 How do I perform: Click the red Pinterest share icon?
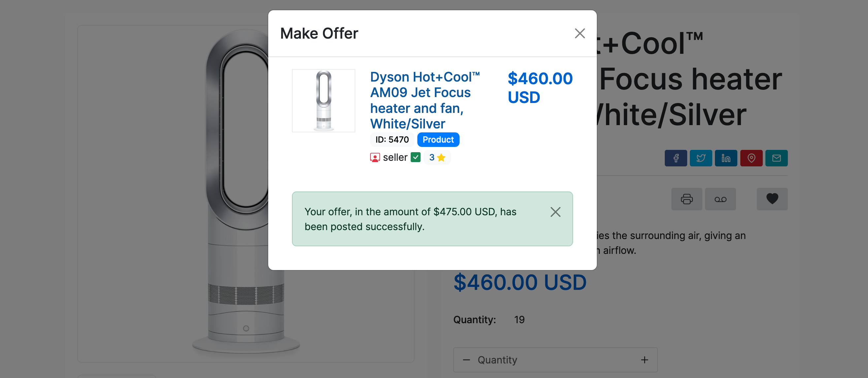pyautogui.click(x=751, y=158)
